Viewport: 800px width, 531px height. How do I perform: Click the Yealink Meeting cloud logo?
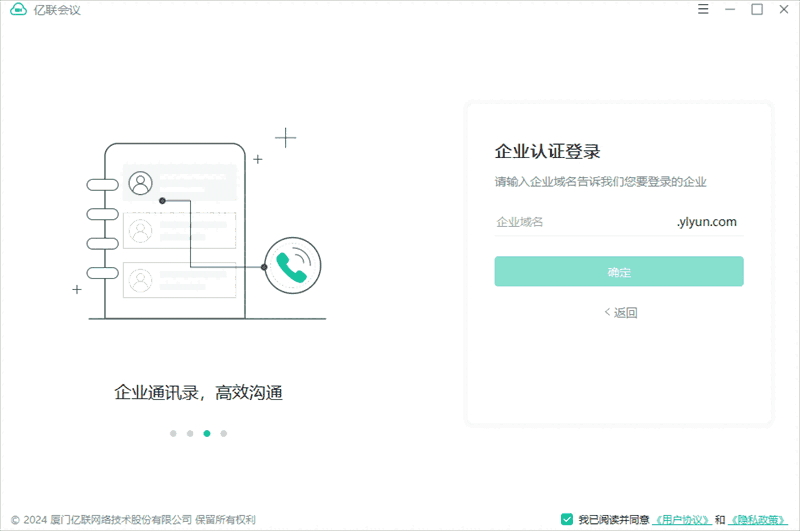coord(18,9)
